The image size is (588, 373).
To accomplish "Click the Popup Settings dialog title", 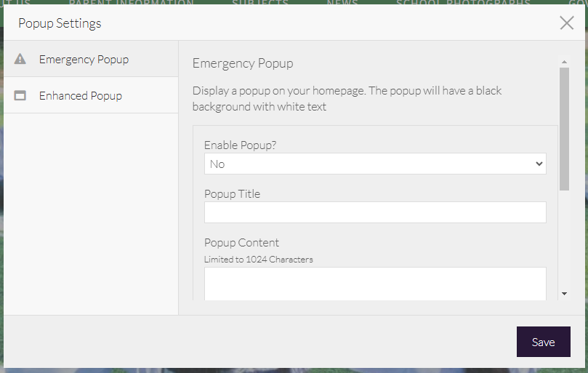I will 60,23.
